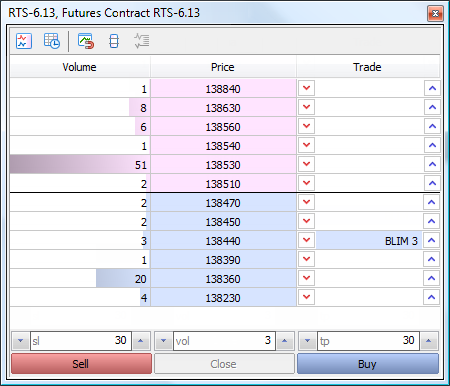Click volume cell 20

point(80,279)
